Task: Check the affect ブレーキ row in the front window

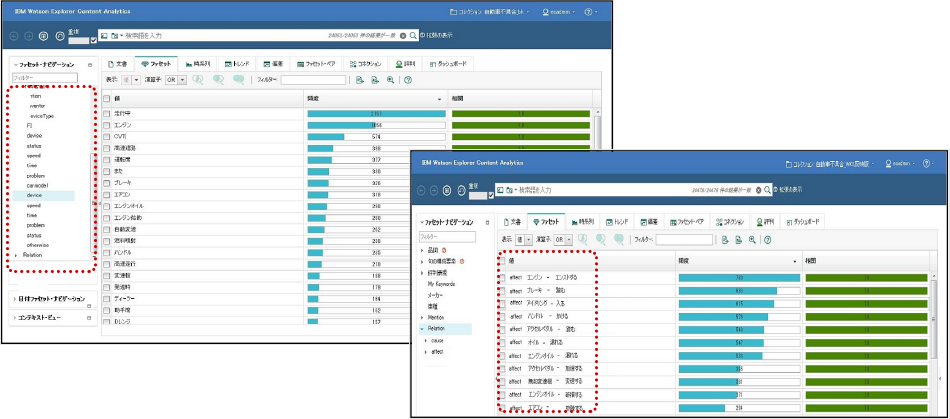Action: tap(502, 290)
